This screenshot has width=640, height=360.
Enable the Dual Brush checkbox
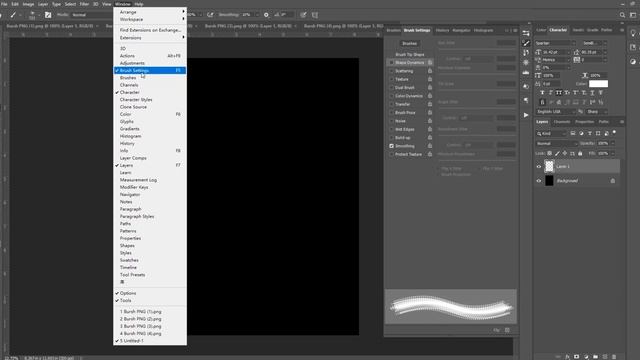point(391,87)
